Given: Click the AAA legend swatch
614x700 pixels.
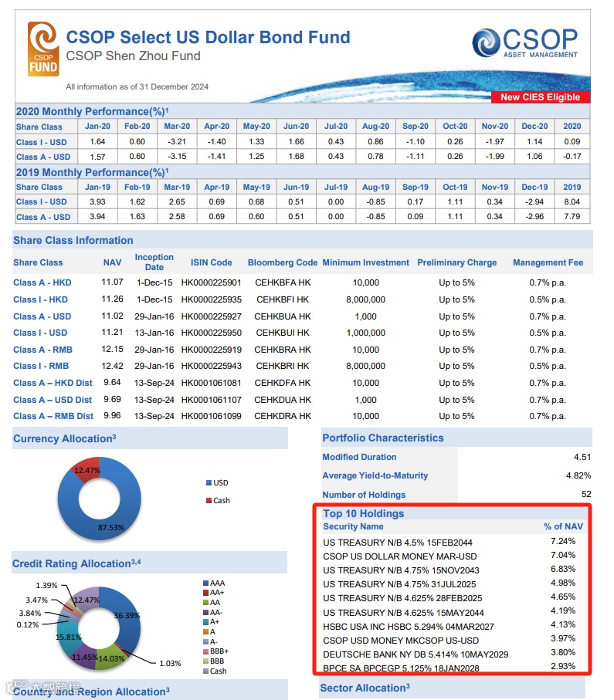Looking at the screenshot, I should click(206, 583).
